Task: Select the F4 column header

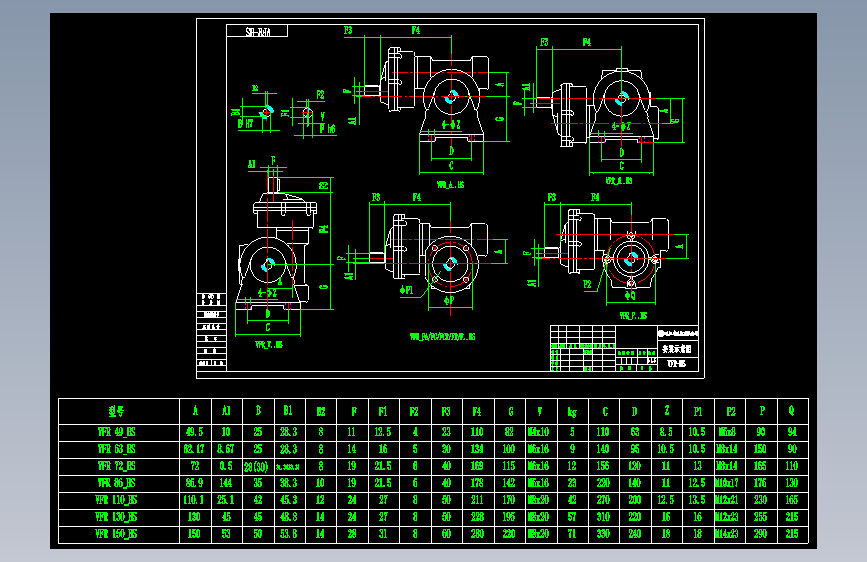Action: tap(477, 412)
